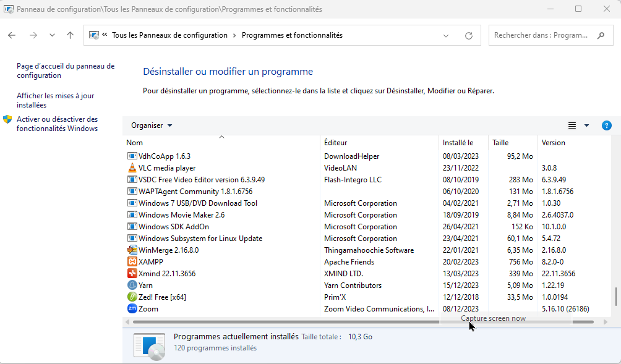Click the WinMerge program icon

[x=132, y=250]
